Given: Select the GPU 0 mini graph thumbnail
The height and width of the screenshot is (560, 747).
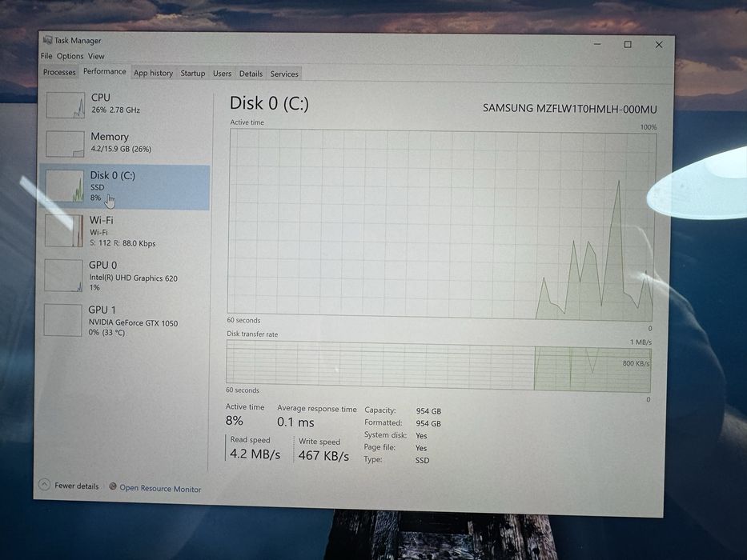Looking at the screenshot, I should pyautogui.click(x=64, y=275).
